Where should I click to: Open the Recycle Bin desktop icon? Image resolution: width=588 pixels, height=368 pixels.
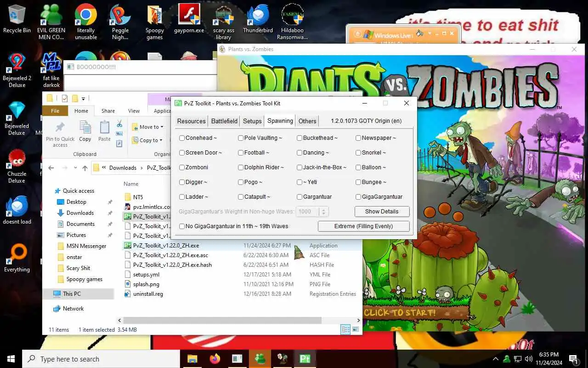17,18
